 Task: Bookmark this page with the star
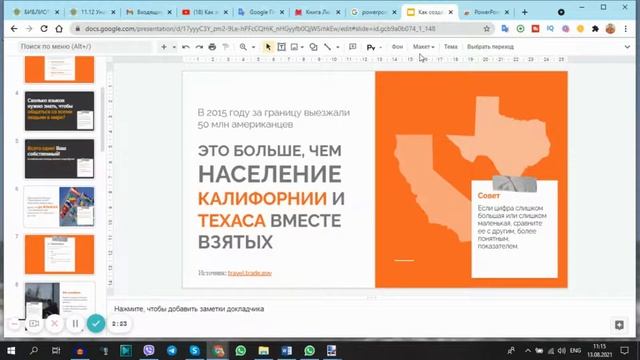[x=487, y=29]
